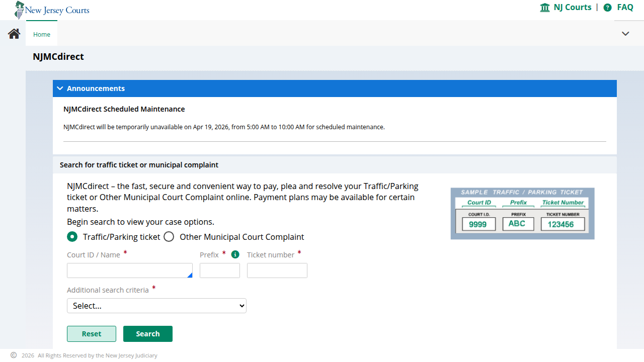Select the Other Municipal Court Complaint option
644x362 pixels.
169,236
